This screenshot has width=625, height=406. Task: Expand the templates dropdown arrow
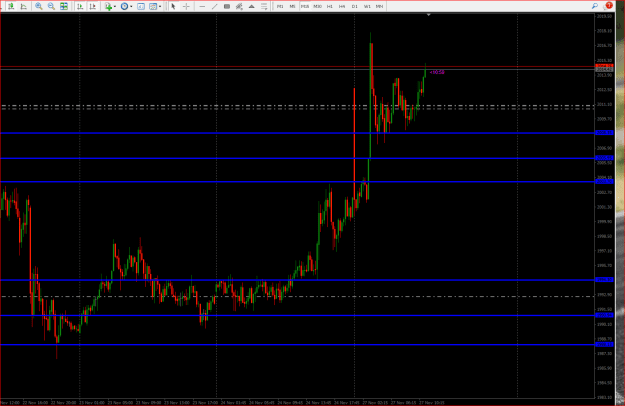coord(160,6)
